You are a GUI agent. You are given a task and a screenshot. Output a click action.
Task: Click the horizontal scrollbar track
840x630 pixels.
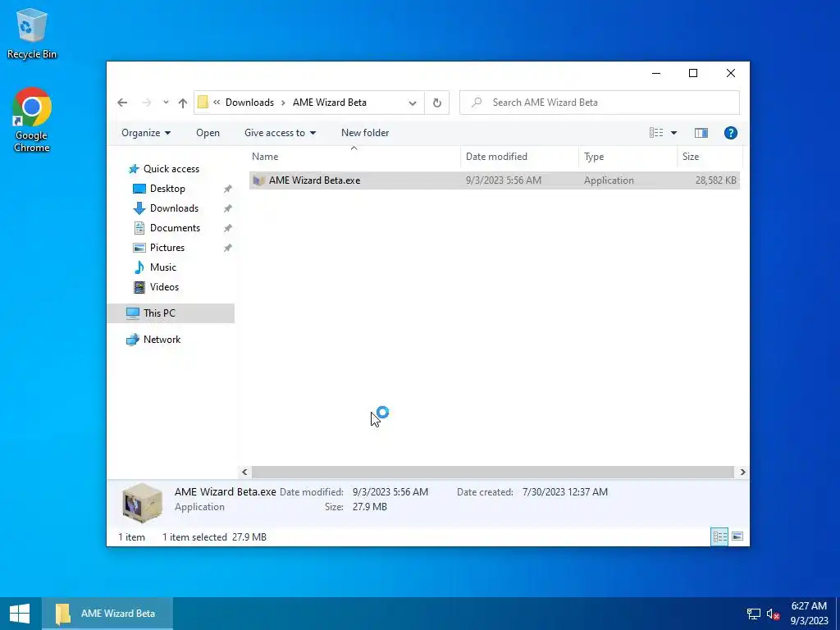click(x=493, y=472)
